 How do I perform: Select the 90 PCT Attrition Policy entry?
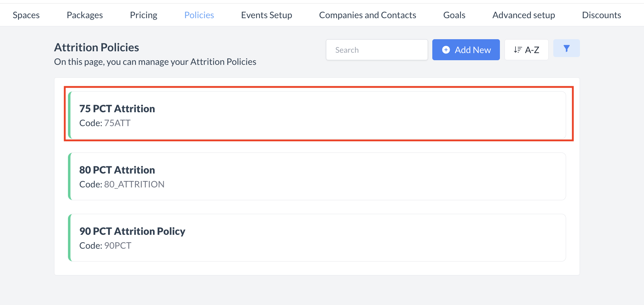317,237
